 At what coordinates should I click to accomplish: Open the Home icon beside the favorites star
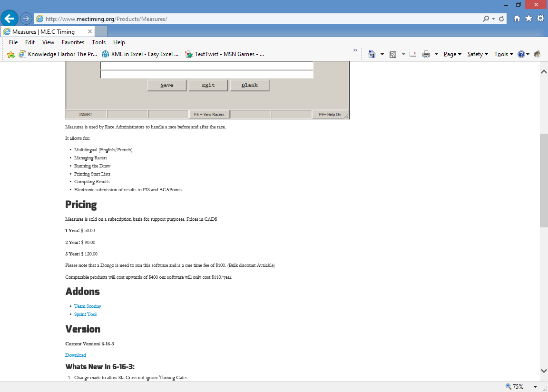(x=517, y=19)
